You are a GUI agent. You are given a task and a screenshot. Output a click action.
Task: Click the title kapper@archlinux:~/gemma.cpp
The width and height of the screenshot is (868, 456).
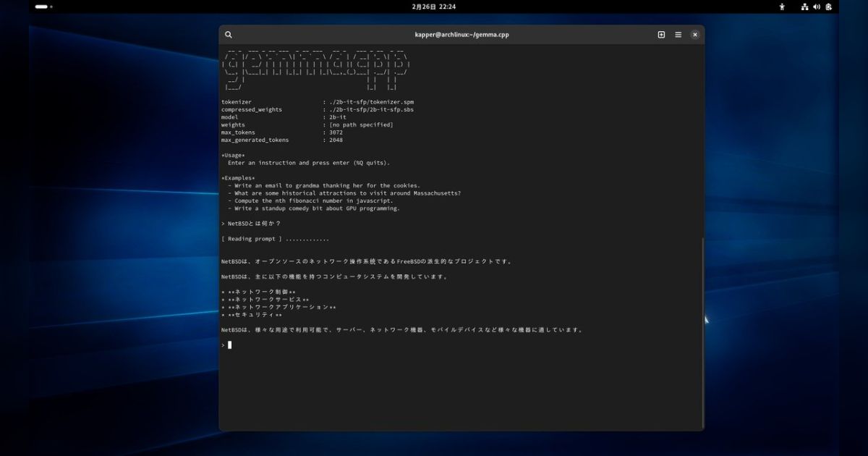point(461,34)
